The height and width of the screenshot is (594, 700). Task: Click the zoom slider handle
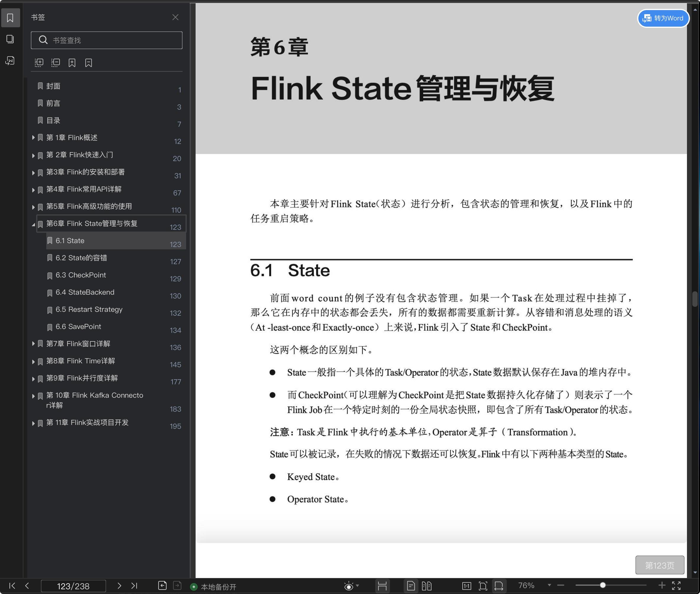tap(602, 585)
